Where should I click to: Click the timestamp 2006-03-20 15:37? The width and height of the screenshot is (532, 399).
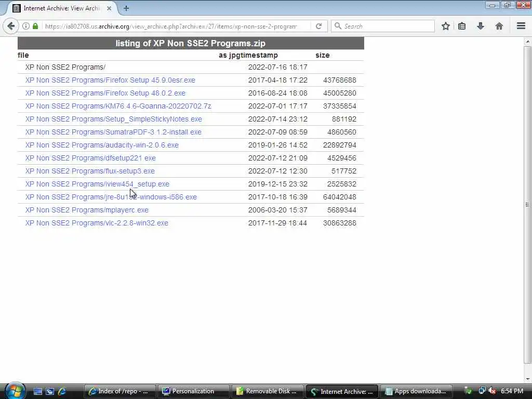click(x=277, y=210)
